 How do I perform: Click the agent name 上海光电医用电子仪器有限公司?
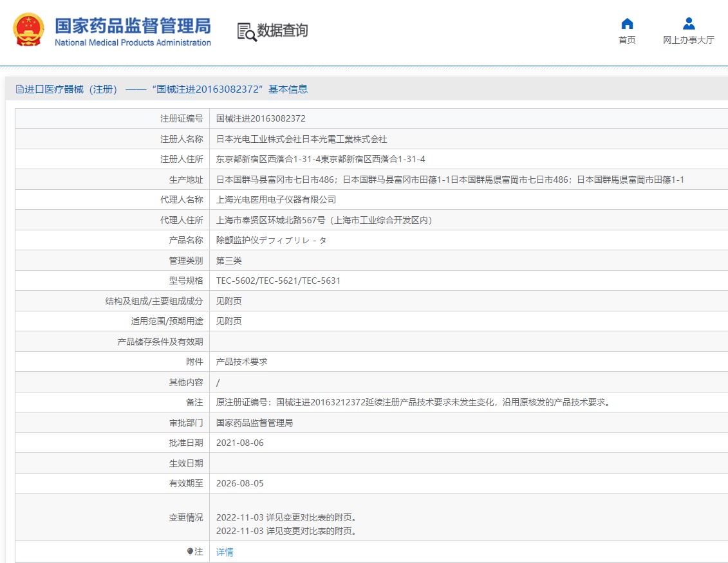point(276,199)
